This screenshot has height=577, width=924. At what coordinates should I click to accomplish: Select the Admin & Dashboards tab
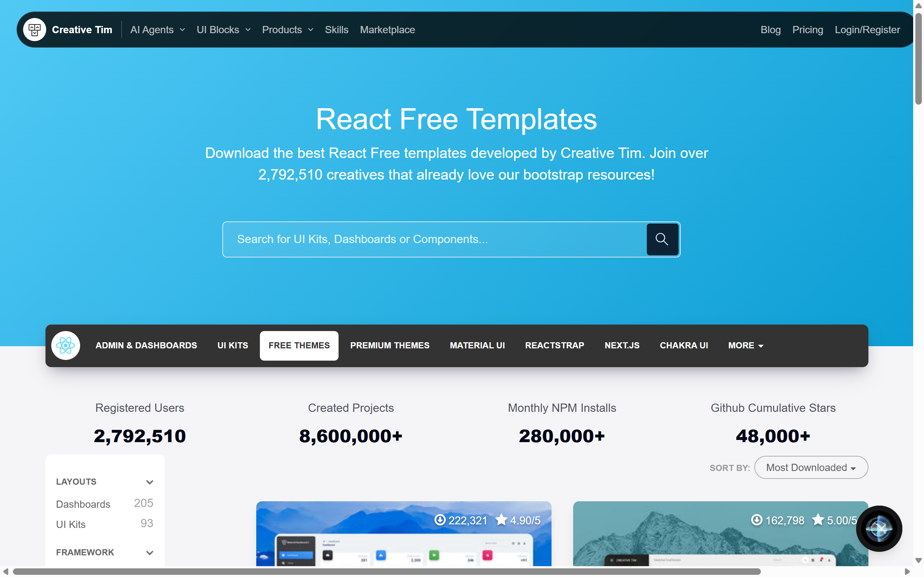(x=146, y=345)
